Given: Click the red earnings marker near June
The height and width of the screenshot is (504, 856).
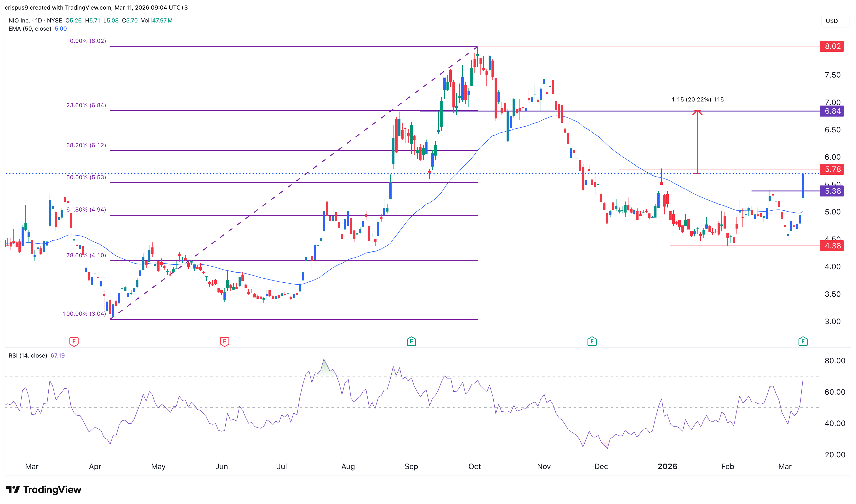Looking at the screenshot, I should click(224, 341).
